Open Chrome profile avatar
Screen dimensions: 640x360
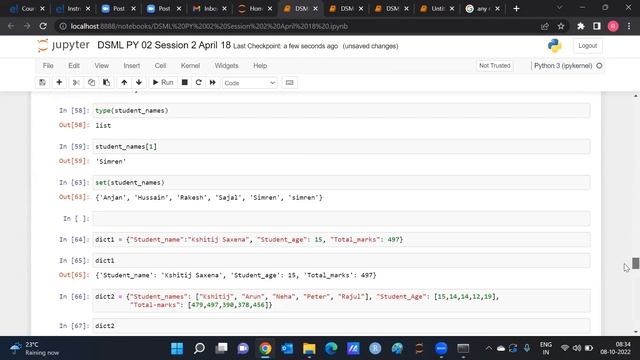(x=613, y=26)
